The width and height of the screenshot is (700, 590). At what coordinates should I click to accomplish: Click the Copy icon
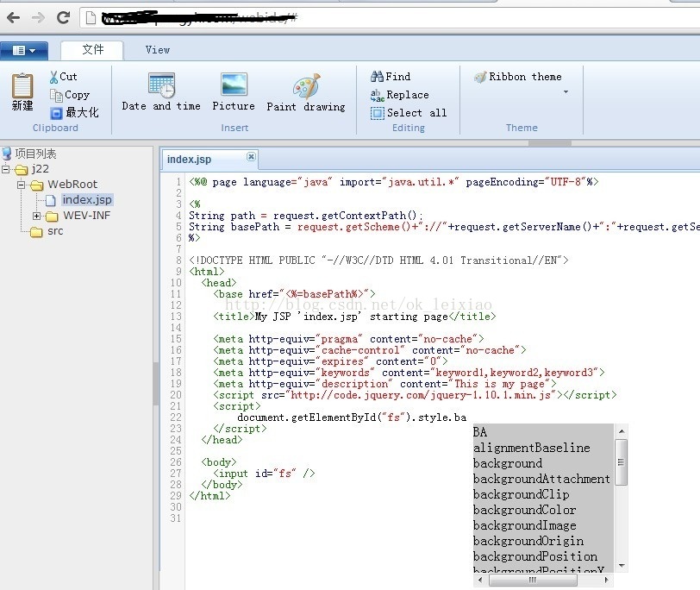point(56,95)
